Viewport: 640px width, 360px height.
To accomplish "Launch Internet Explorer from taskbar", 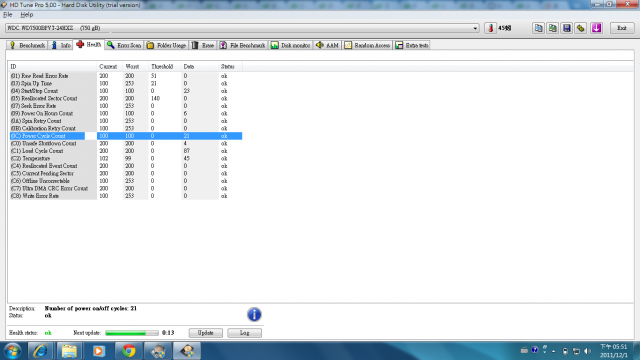I will point(40,351).
